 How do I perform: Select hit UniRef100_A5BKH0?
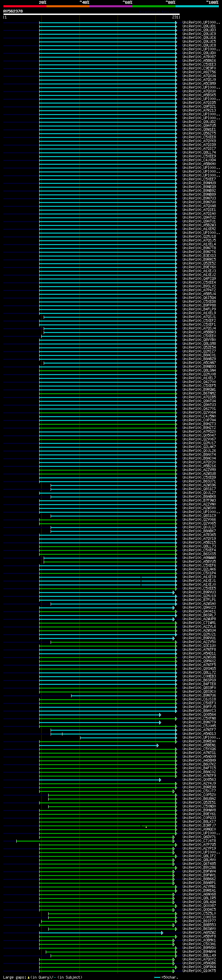point(199,164)
